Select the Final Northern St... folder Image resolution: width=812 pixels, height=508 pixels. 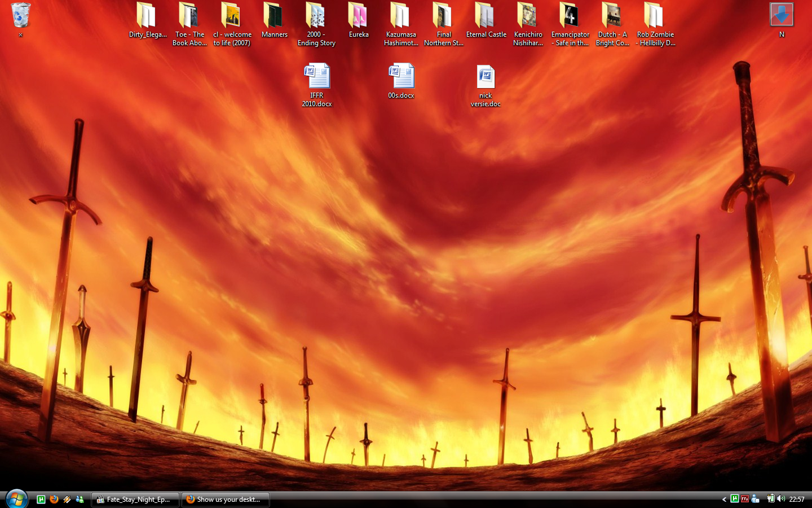[x=443, y=24]
